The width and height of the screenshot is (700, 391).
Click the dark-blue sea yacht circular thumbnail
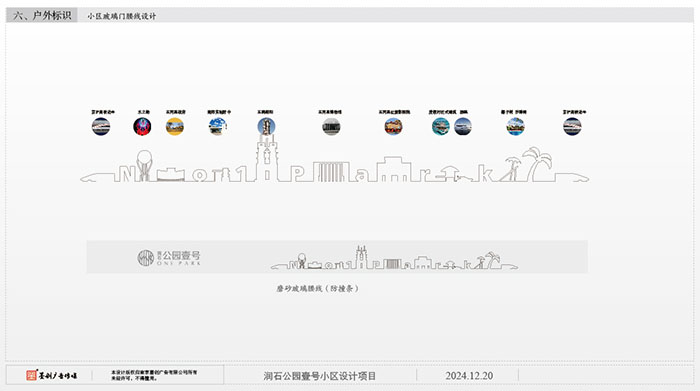point(463,126)
